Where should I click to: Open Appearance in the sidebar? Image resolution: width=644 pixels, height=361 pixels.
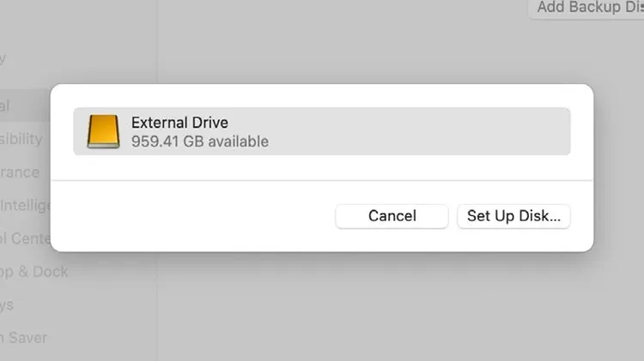20,172
